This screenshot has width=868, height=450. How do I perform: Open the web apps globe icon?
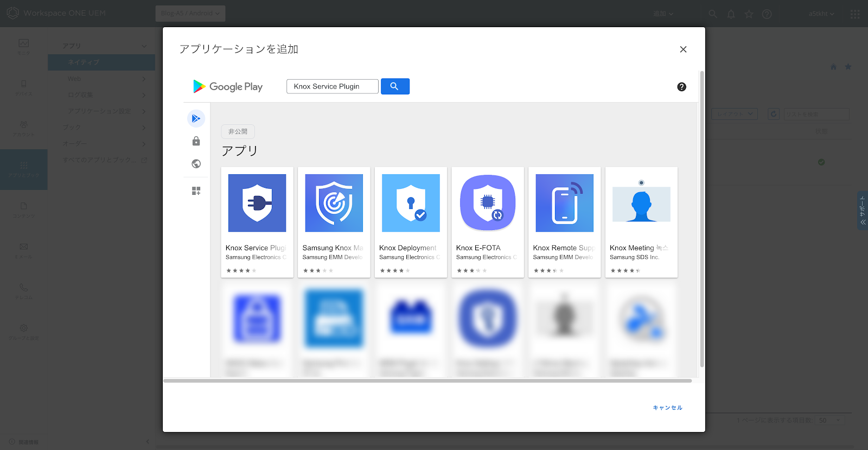[x=196, y=164]
